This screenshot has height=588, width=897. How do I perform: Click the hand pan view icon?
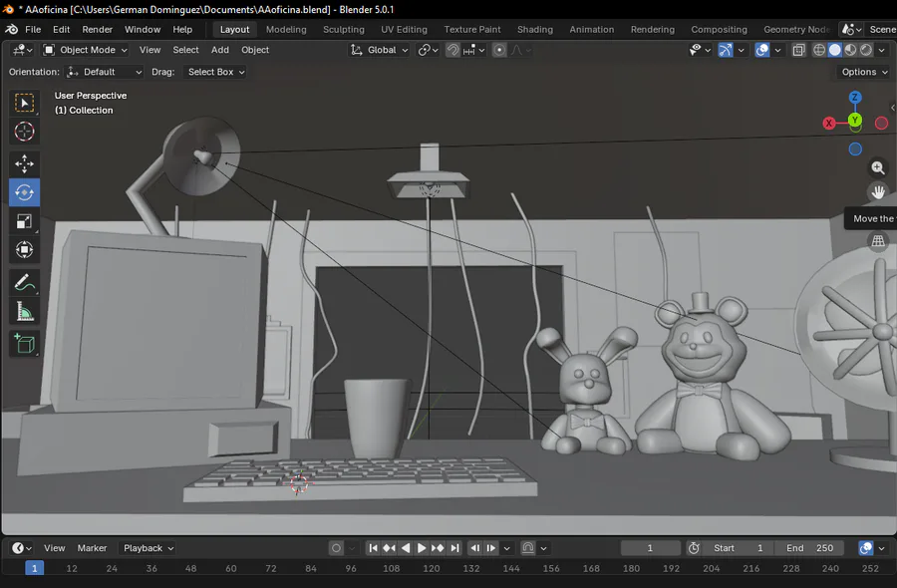pyautogui.click(x=878, y=192)
